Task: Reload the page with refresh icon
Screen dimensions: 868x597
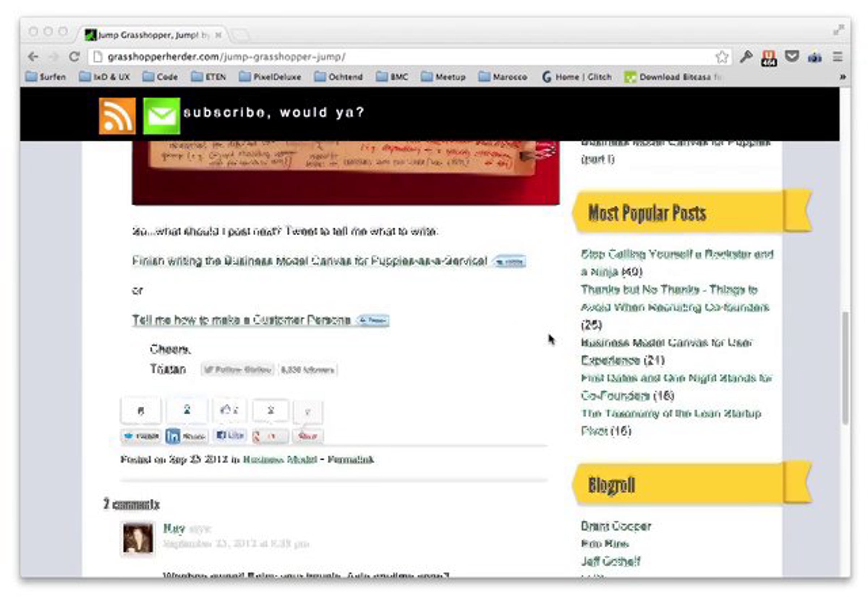Action: [75, 57]
